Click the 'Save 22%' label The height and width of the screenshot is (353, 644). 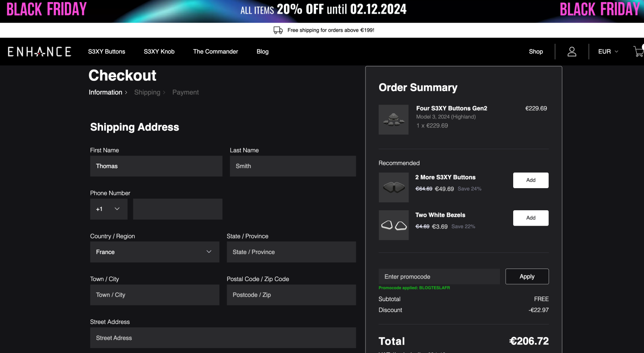pyautogui.click(x=463, y=227)
